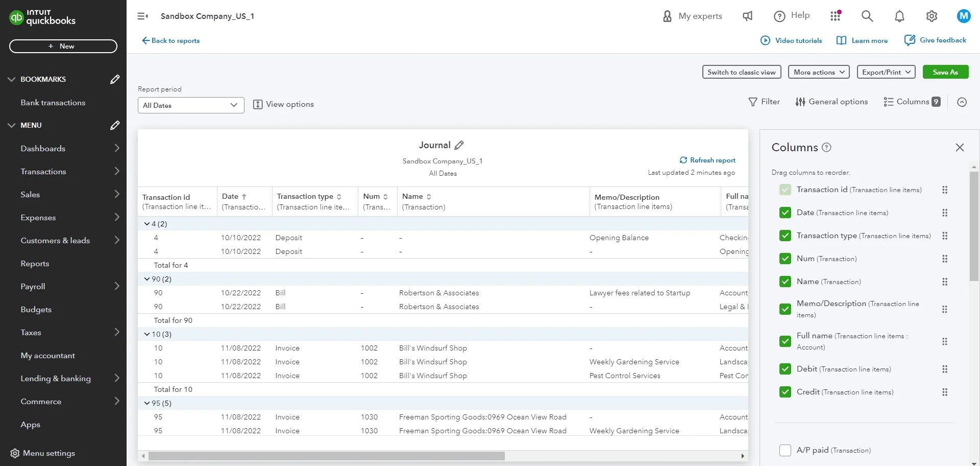Grab the drag handle for Date column
Screen dimensions: 980x466
click(x=945, y=213)
